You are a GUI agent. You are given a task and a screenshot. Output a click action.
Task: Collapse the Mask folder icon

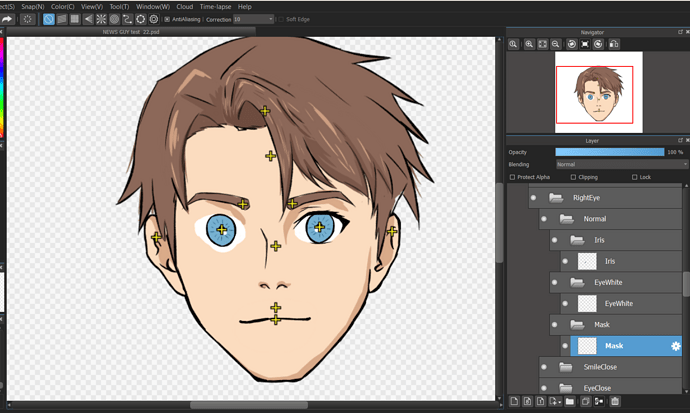pos(577,325)
